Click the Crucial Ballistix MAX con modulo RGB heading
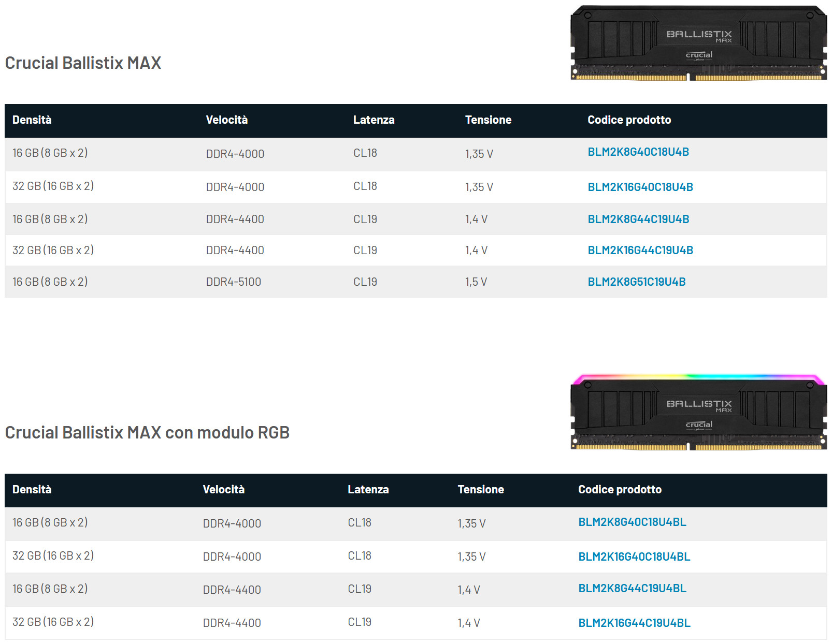Viewport: 832px width, 644px height. pos(147,433)
